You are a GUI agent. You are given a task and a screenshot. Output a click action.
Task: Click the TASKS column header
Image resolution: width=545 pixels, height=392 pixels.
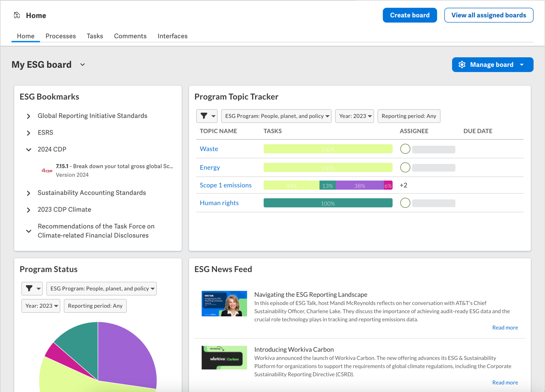(x=272, y=131)
